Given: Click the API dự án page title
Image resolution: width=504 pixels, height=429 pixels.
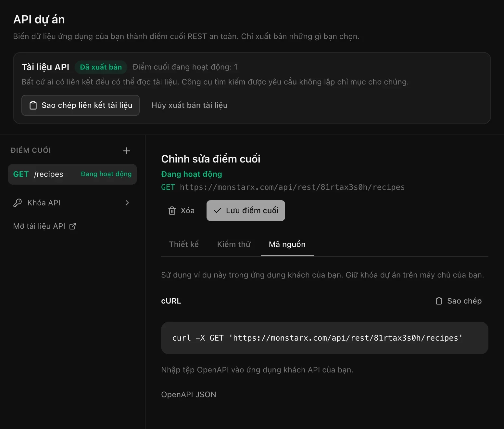Looking at the screenshot, I should (39, 19).
